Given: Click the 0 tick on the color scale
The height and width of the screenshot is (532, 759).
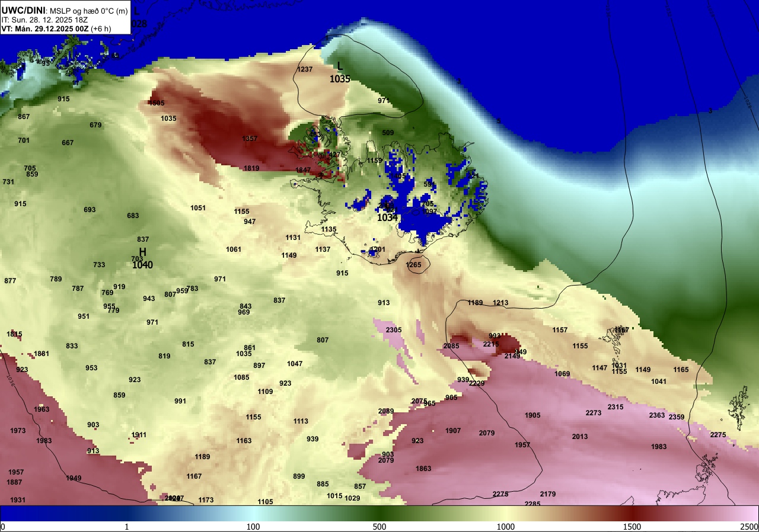Looking at the screenshot, I should coord(3,527).
